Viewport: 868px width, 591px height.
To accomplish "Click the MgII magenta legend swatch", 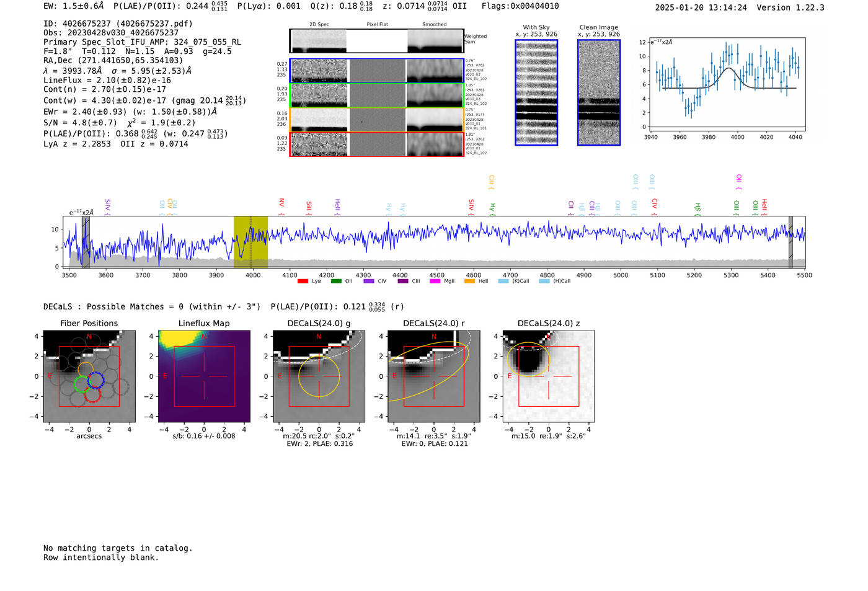I will pyautogui.click(x=435, y=282).
